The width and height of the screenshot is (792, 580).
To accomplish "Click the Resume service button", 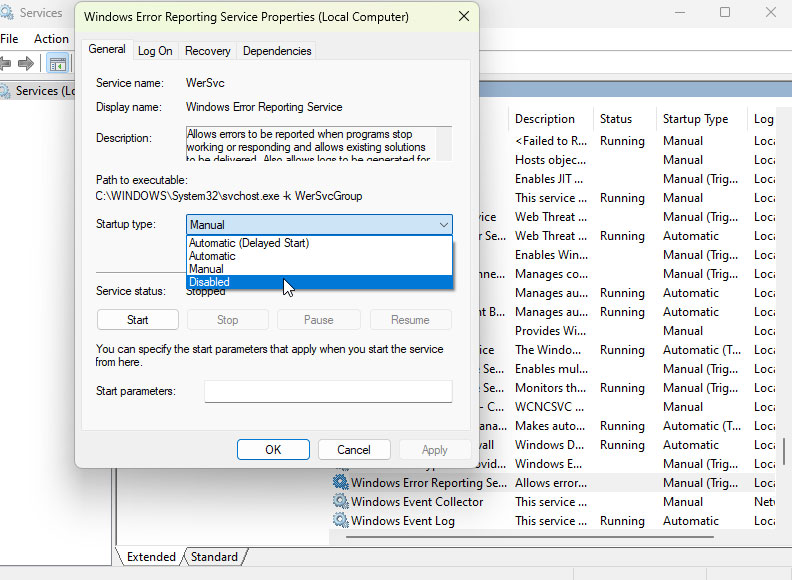I will click(410, 320).
